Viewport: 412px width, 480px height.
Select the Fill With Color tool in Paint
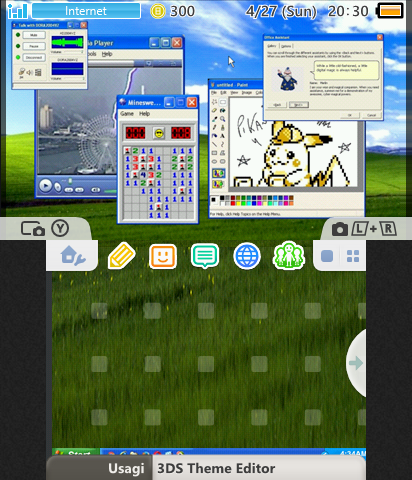pyautogui.click(x=222, y=110)
